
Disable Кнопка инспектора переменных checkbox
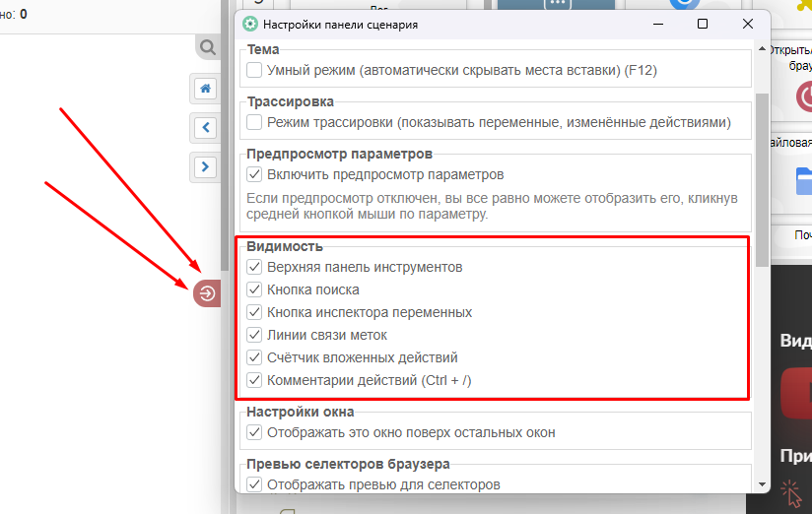[254, 312]
